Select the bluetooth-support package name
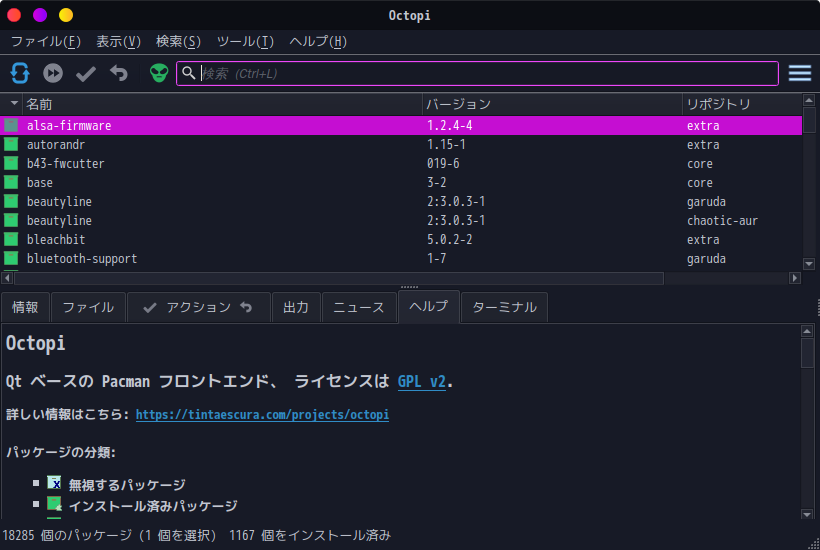This screenshot has width=820, height=550. [x=82, y=259]
